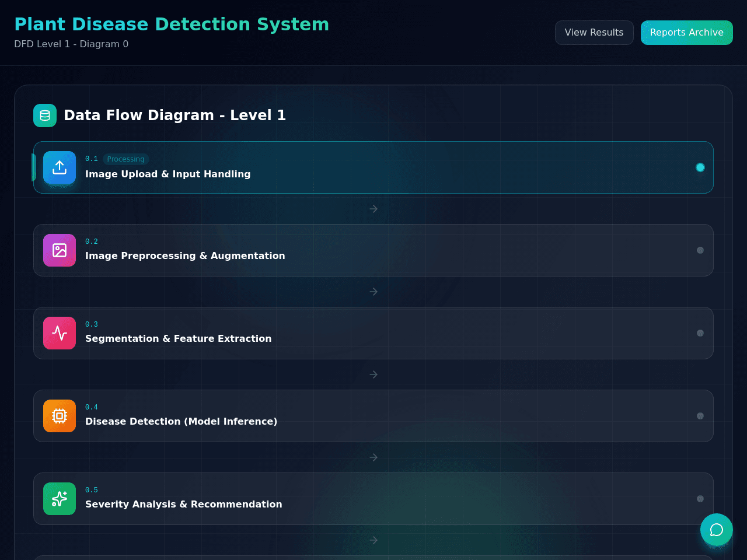Click the status dot on Disease Detection row
The width and height of the screenshot is (747, 560).
pyautogui.click(x=700, y=416)
